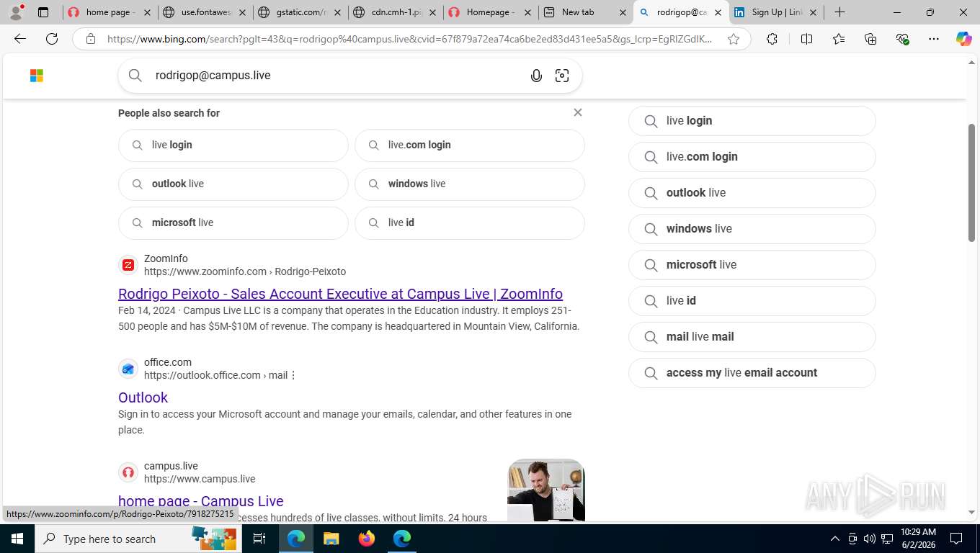Open 'home page - Campus Live' link

point(201,501)
